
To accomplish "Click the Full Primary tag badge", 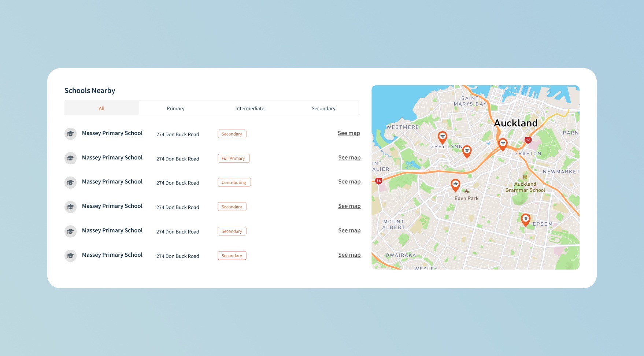I will pyautogui.click(x=233, y=158).
